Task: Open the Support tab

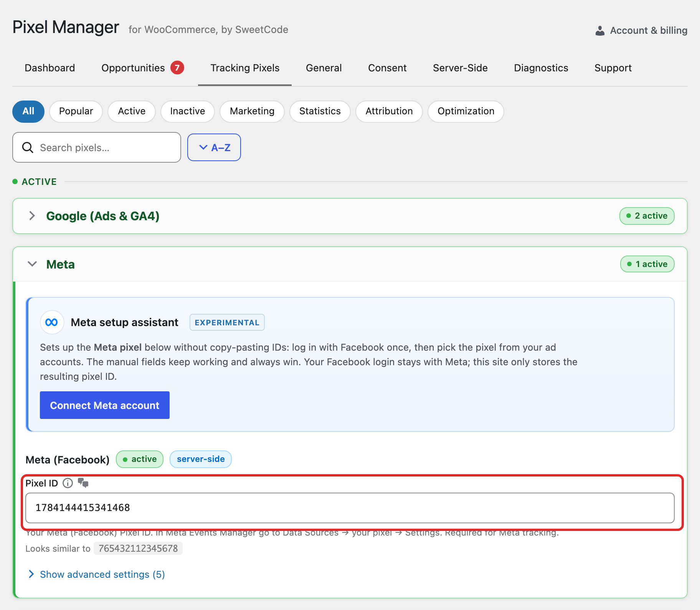Action: (613, 68)
